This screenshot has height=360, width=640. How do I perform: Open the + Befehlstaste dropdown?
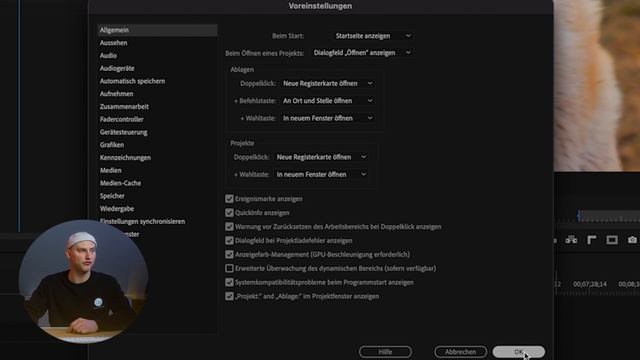(327, 101)
